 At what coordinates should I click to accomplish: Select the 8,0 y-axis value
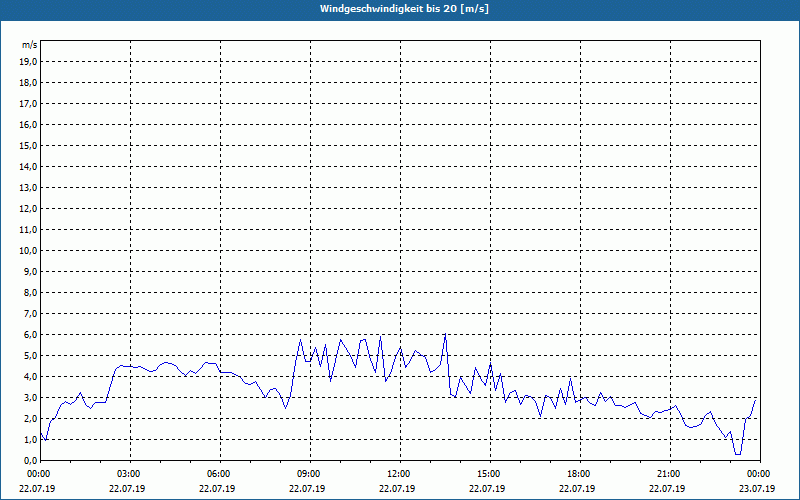30,292
